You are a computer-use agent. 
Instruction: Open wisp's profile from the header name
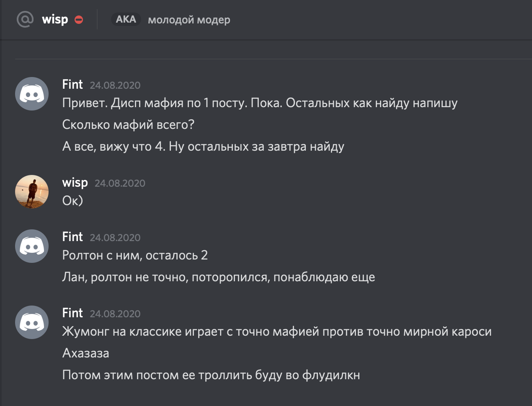point(54,19)
